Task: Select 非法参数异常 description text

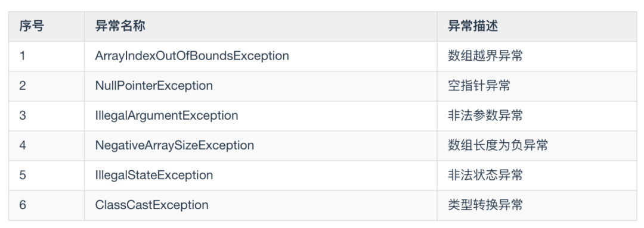Action: pos(485,115)
